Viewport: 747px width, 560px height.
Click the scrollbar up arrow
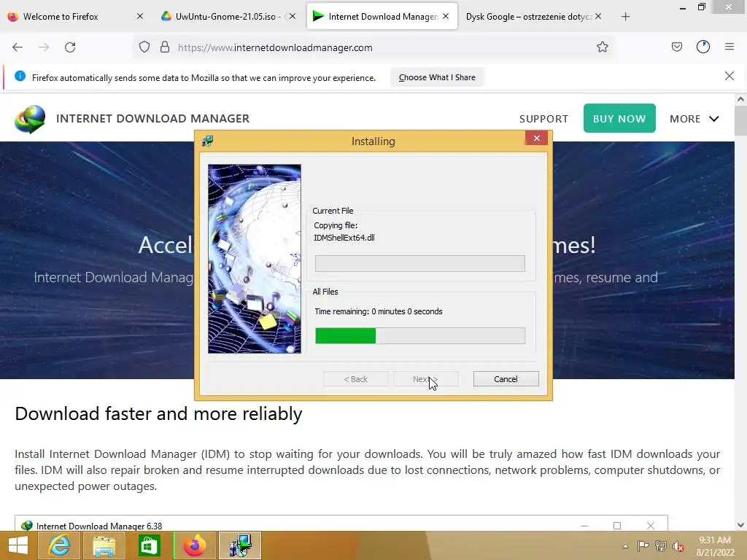tap(740, 99)
